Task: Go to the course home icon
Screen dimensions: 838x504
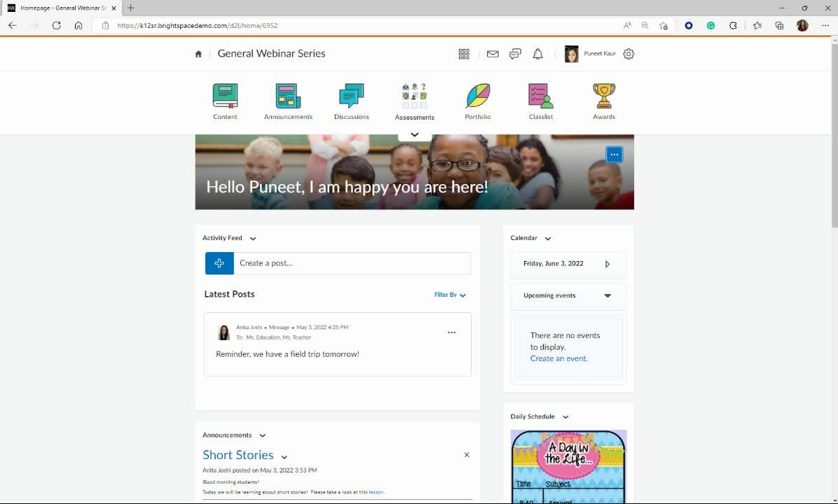Action: pos(198,54)
